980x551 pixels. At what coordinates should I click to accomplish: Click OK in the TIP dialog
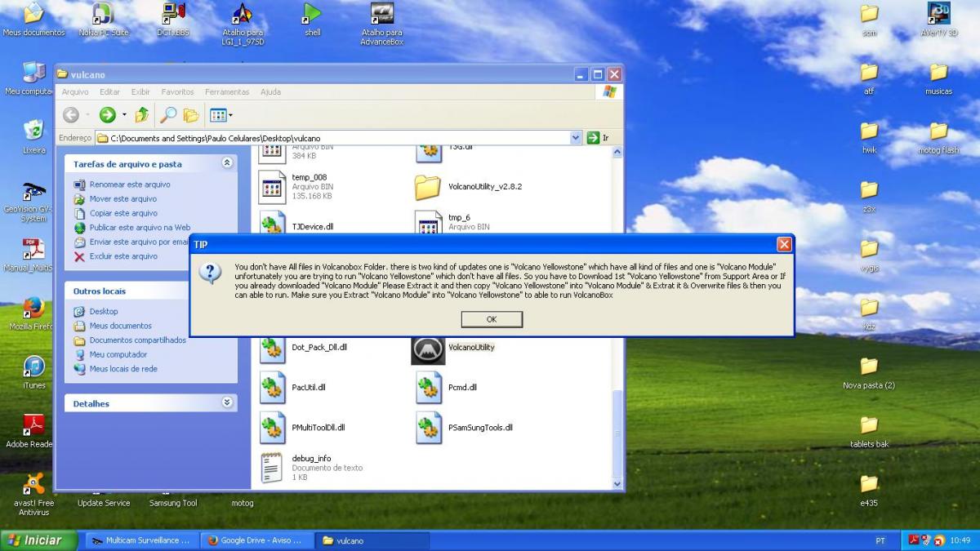click(x=492, y=318)
